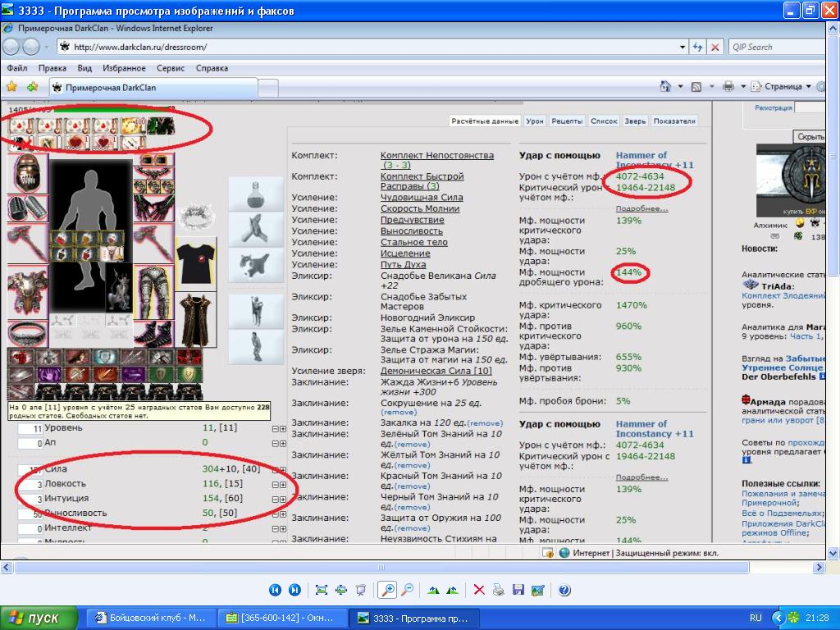Screen dimensions: 840x630
Task: Click the RU language indicator
Action: 756,619
